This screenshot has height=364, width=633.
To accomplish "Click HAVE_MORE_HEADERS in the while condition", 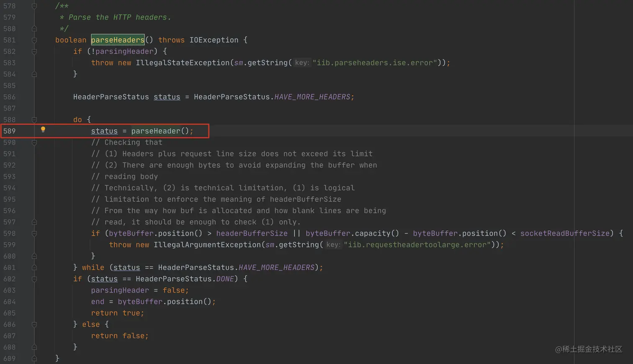I will click(276, 268).
